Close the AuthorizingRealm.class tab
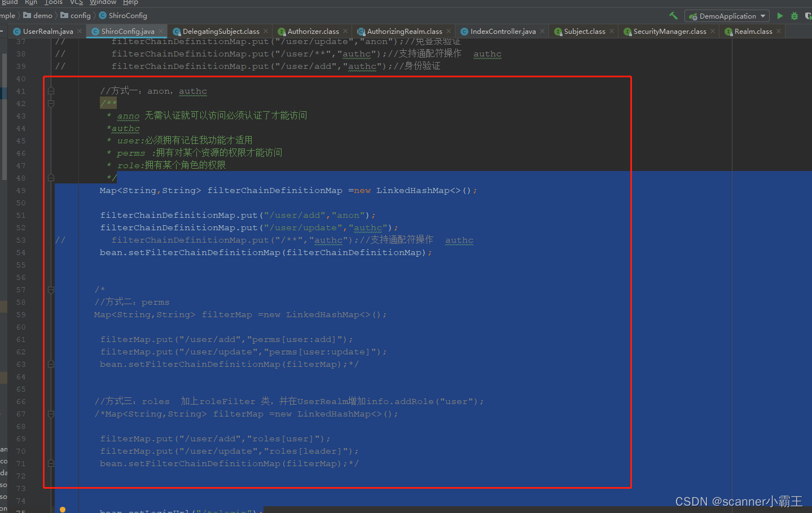812x513 pixels. (449, 31)
